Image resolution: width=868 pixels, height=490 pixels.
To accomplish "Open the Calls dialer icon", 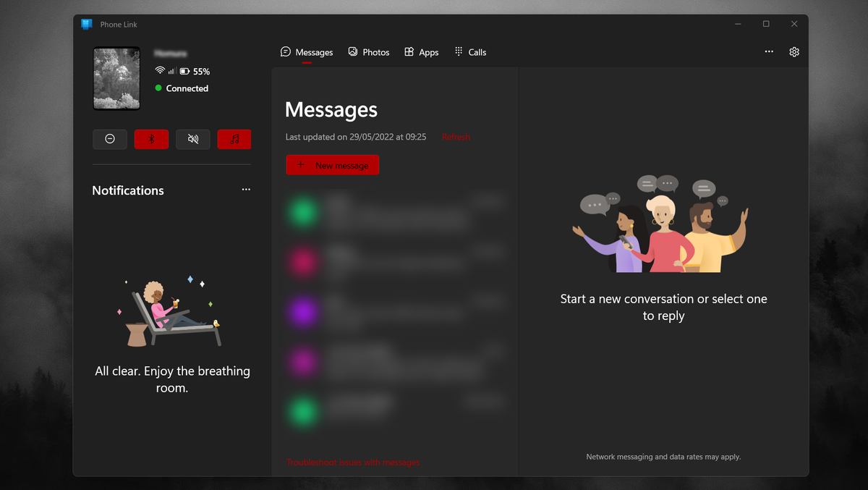I will point(458,51).
